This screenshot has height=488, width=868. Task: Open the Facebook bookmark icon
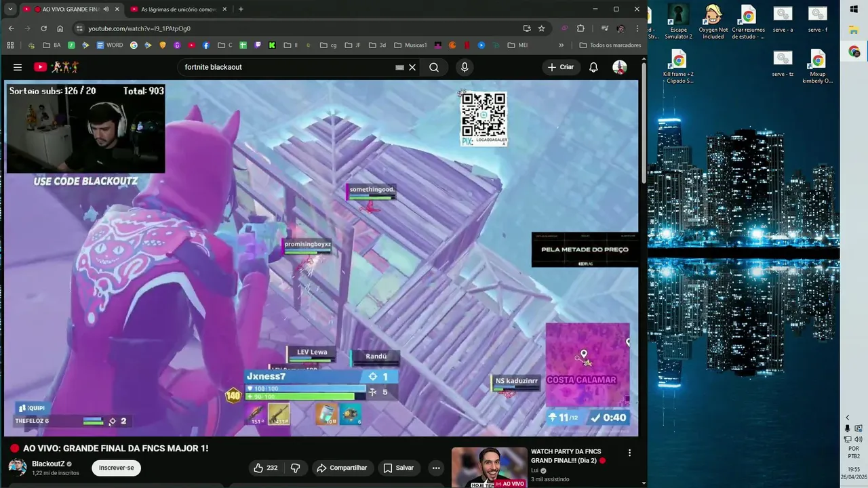[205, 45]
